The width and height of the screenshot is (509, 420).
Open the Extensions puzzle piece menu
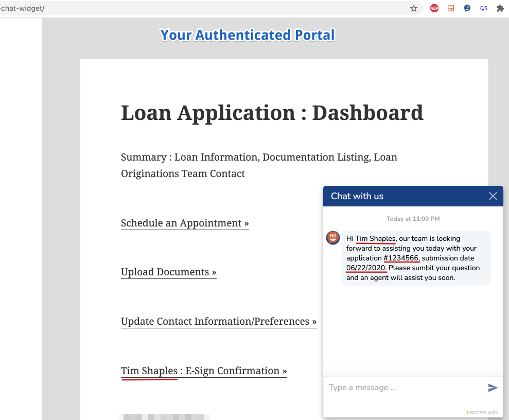500,8
